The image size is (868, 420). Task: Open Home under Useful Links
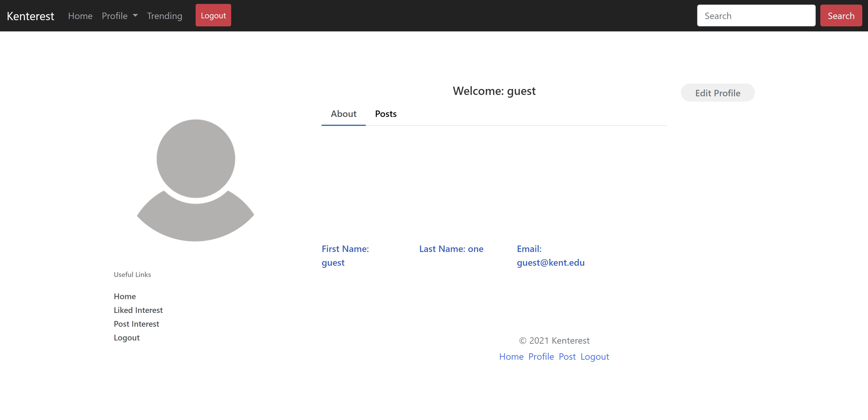point(125,296)
